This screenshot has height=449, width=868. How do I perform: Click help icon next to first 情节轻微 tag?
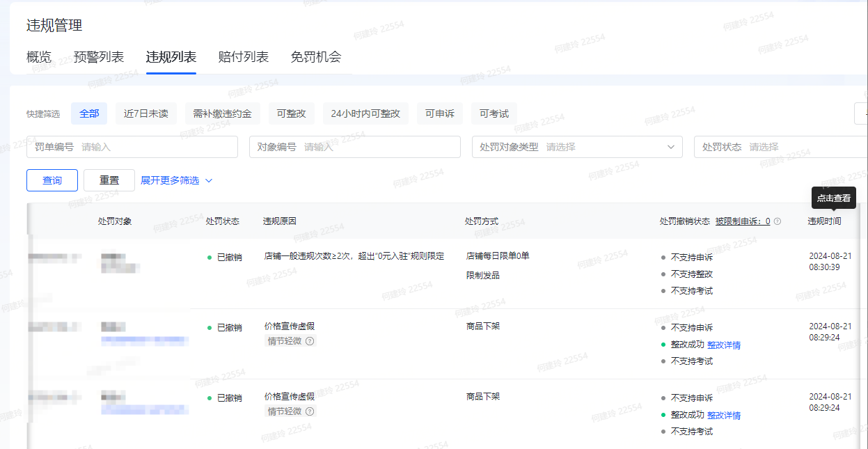(310, 341)
